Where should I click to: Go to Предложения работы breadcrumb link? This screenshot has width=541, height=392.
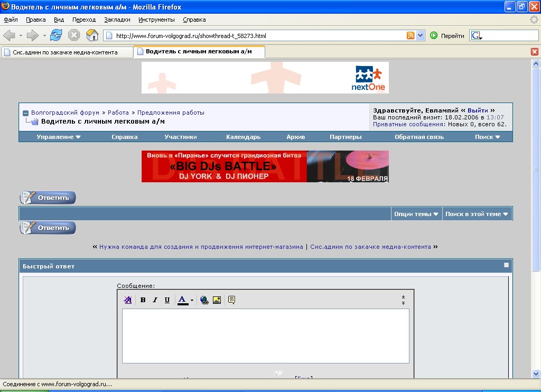(x=171, y=113)
